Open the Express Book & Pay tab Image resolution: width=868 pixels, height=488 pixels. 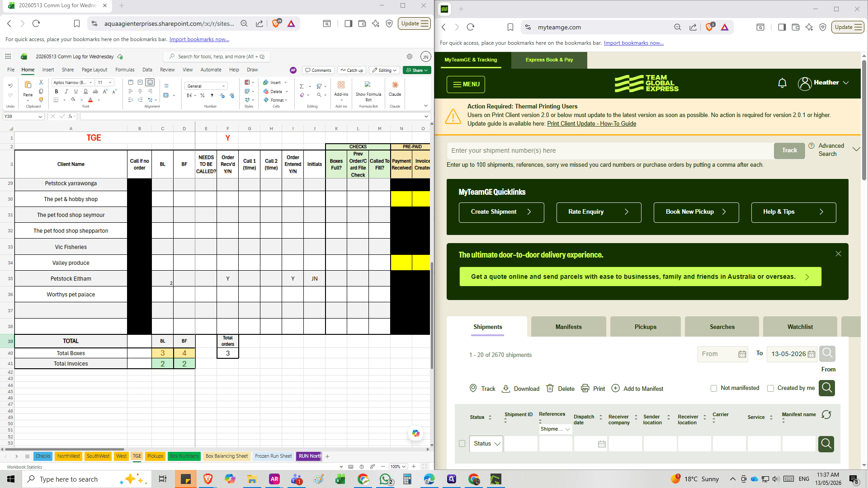pyautogui.click(x=549, y=60)
